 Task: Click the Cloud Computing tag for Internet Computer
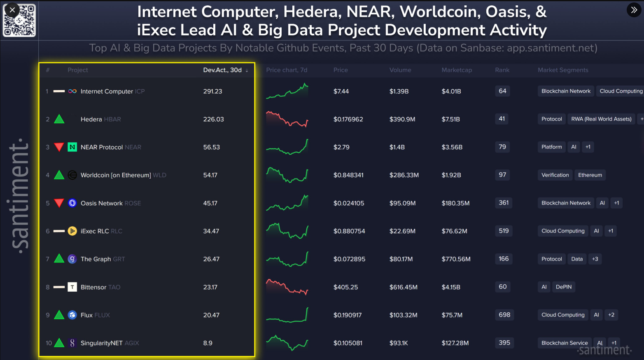(621, 91)
